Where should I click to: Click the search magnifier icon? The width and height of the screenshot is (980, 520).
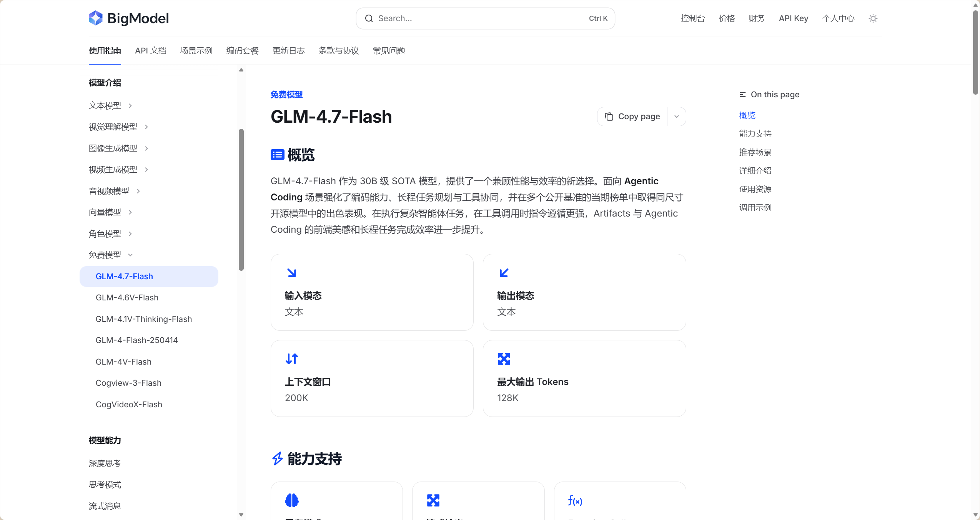pyautogui.click(x=369, y=18)
